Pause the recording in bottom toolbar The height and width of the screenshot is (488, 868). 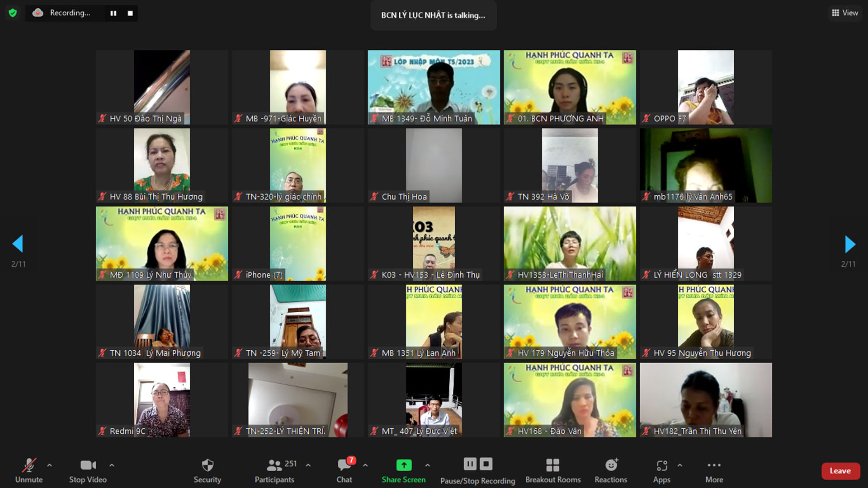click(470, 464)
